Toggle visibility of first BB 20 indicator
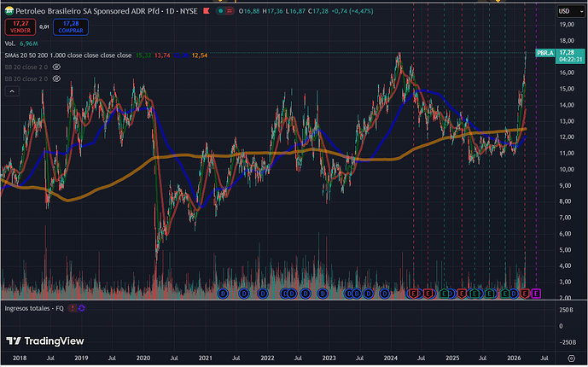The height and width of the screenshot is (367, 588). (56, 66)
